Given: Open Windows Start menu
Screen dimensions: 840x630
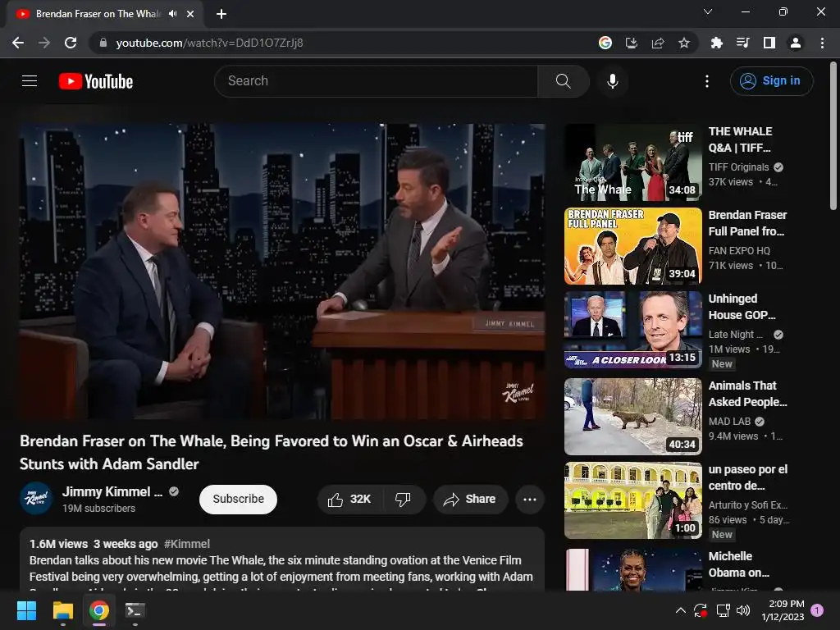Looking at the screenshot, I should coord(26,610).
